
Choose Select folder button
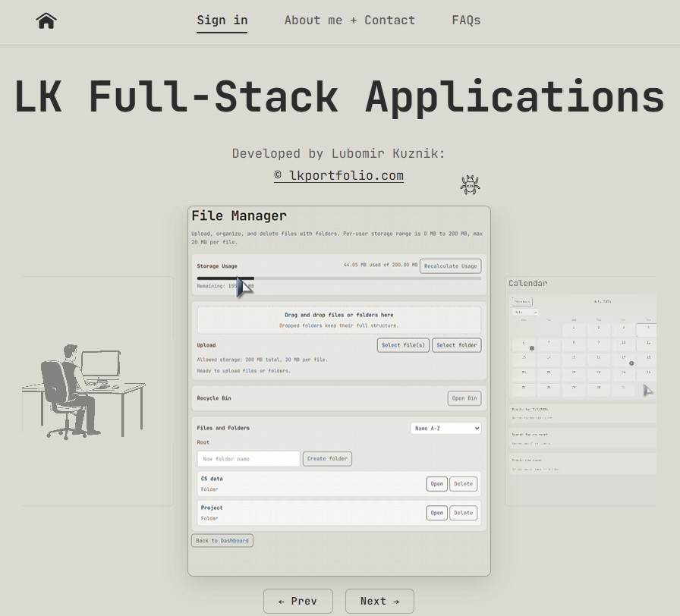click(456, 345)
